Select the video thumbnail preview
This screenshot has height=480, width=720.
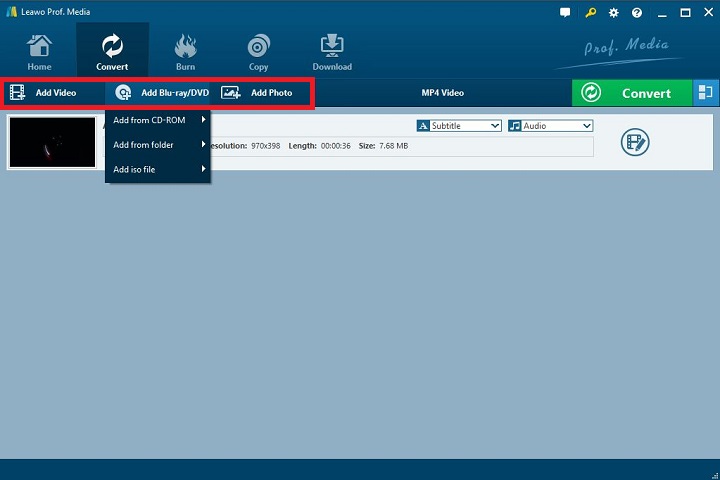pos(52,142)
